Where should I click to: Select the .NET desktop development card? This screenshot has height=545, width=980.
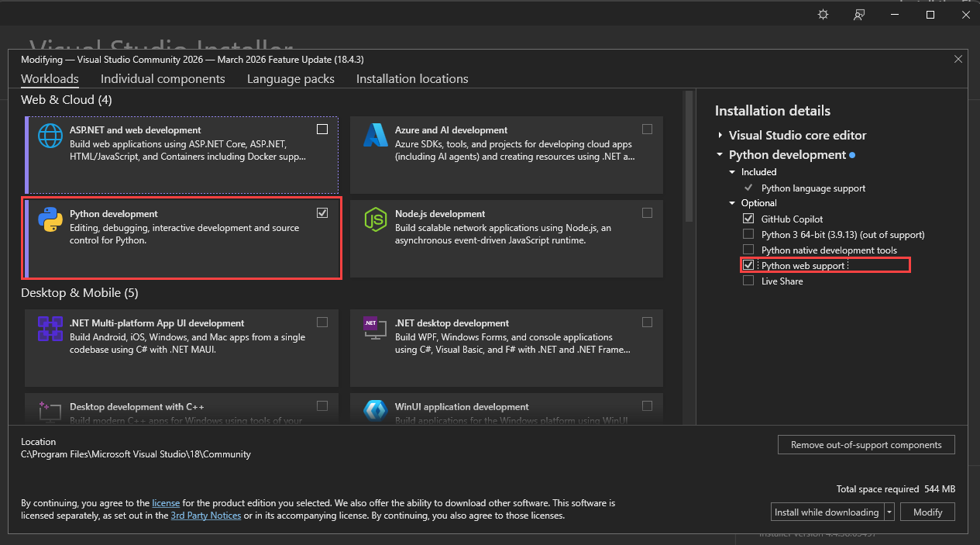507,347
